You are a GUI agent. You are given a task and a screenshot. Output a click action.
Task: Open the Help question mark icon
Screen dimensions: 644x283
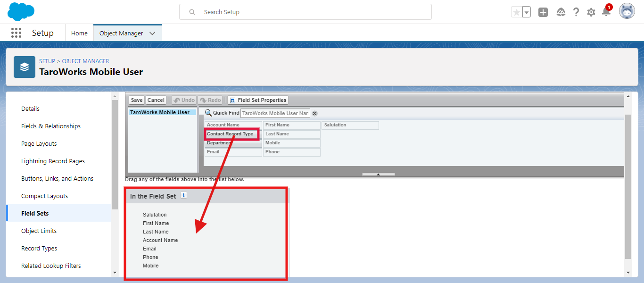click(576, 12)
